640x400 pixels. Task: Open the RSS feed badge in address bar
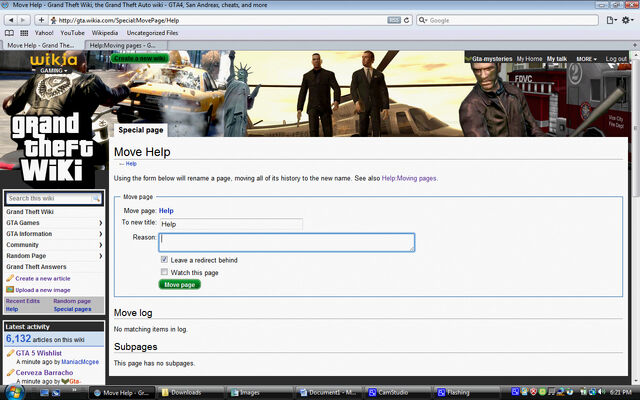click(x=394, y=20)
